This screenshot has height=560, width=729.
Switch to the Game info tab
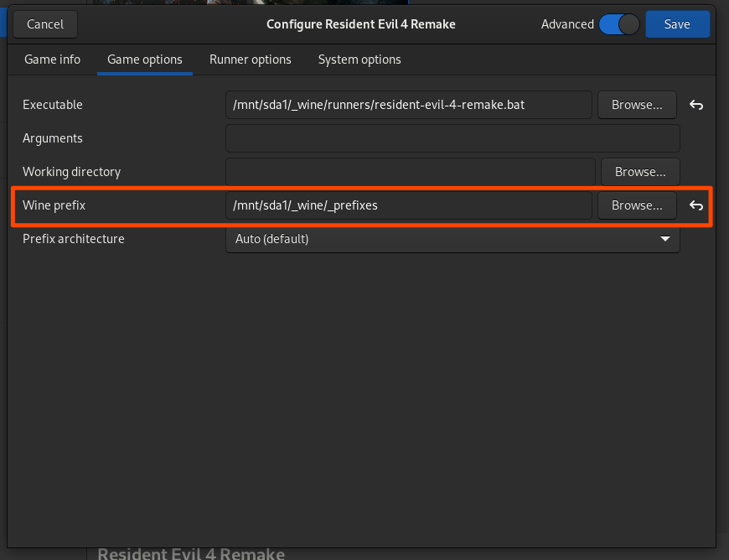pyautogui.click(x=52, y=60)
